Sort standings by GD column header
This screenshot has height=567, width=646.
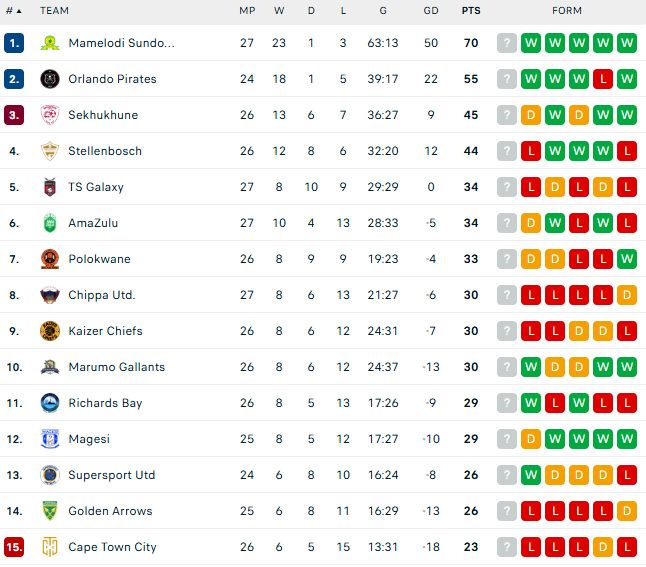pos(431,11)
